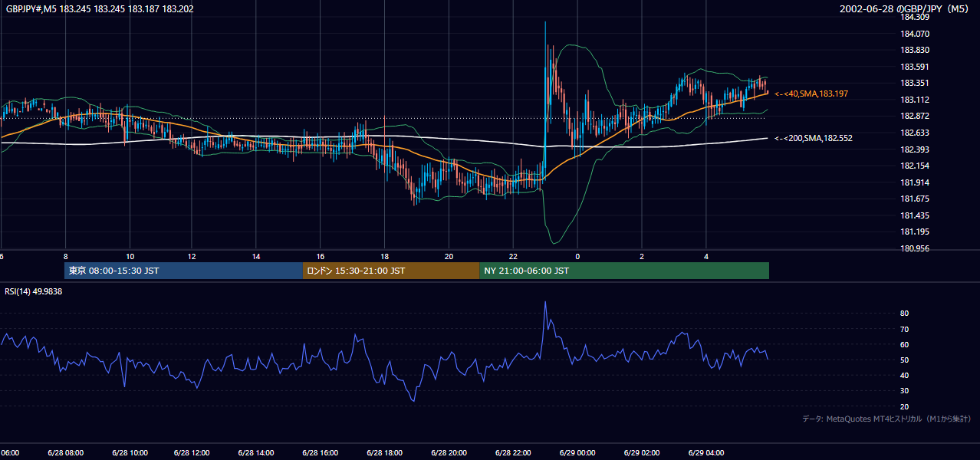This screenshot has height=460, width=980.
Task: Click the '2002-06-28 のGBP/JPY (M5)' title
Action: point(906,9)
